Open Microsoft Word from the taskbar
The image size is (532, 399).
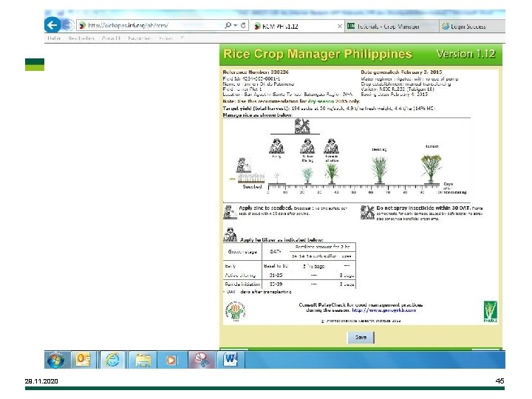click(x=231, y=360)
